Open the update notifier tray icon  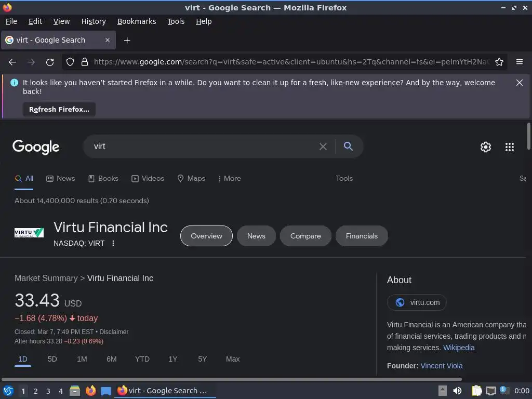coord(504,391)
